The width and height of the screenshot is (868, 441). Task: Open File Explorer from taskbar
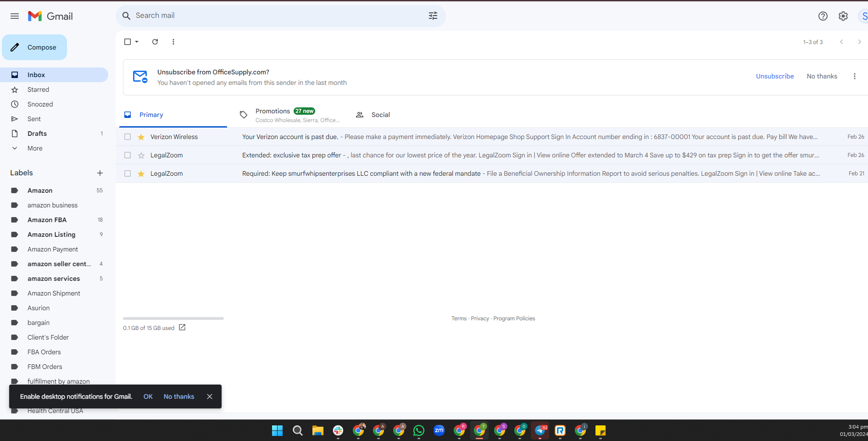pyautogui.click(x=318, y=430)
